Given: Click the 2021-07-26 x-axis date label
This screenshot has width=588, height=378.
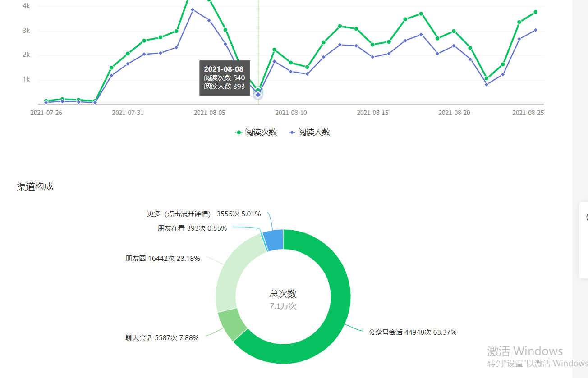Looking at the screenshot, I should coord(46,113).
